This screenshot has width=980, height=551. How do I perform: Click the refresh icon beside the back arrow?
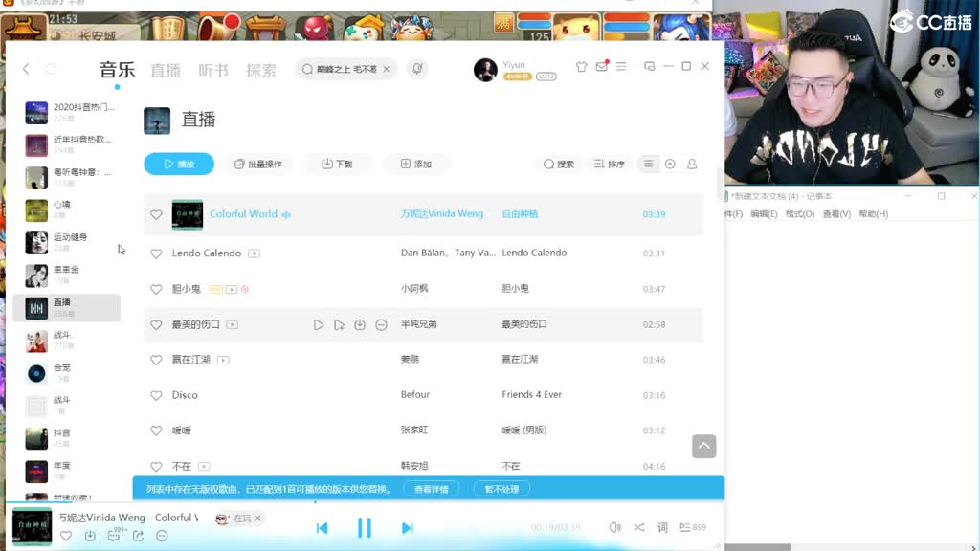click(51, 69)
